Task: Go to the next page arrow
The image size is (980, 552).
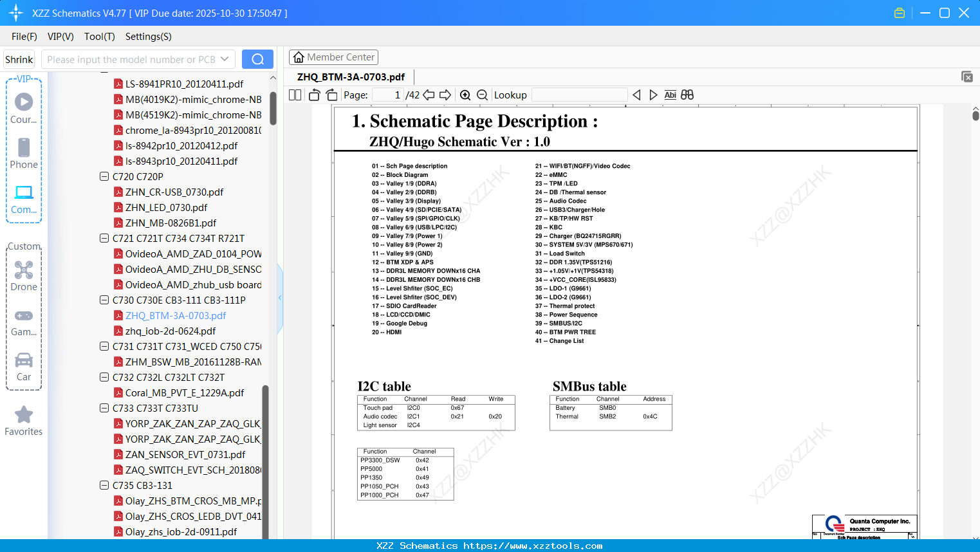Action: click(445, 95)
